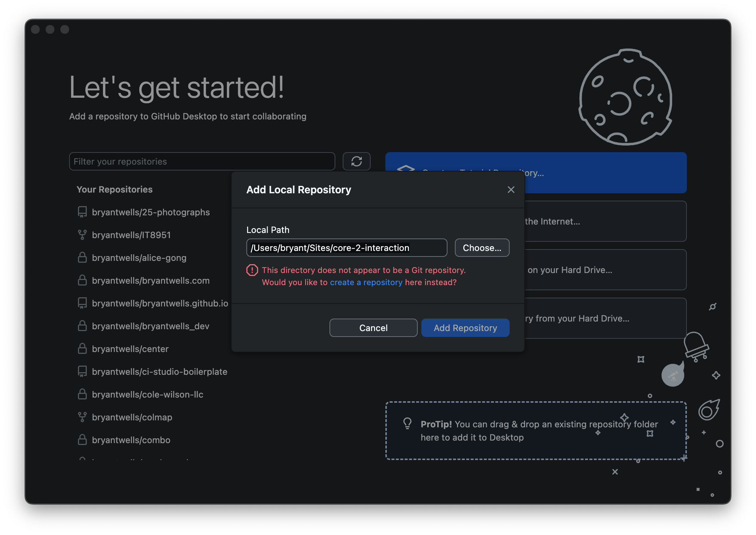This screenshot has height=535, width=756.
Task: Select bryantwells/center repository
Action: point(130,349)
